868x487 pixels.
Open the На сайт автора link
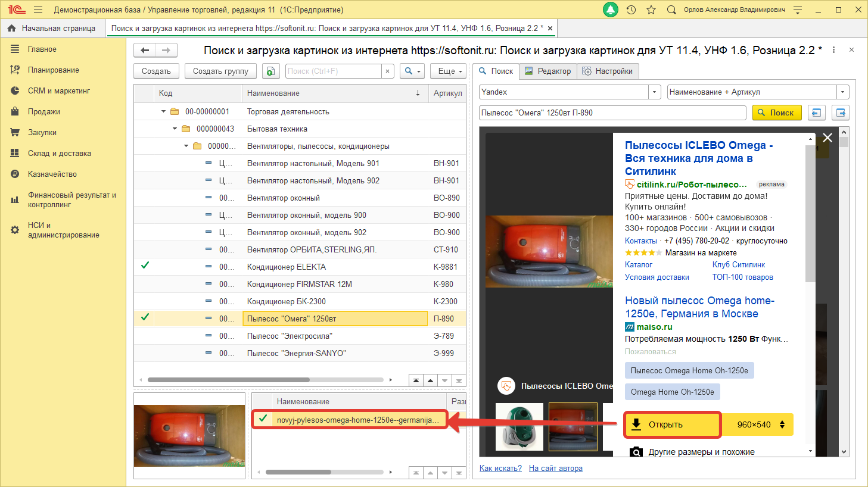[556, 469]
